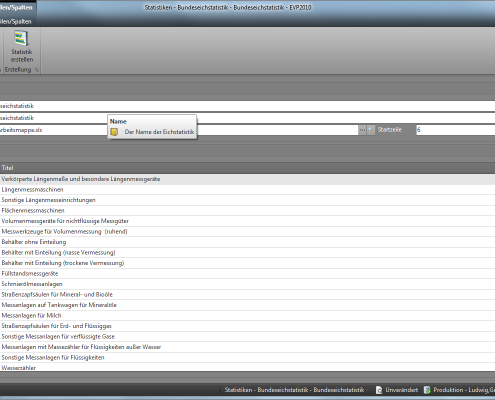Switch to the Zeilen/Spalten tab
This screenshot has height=400, width=495.
(16, 7)
